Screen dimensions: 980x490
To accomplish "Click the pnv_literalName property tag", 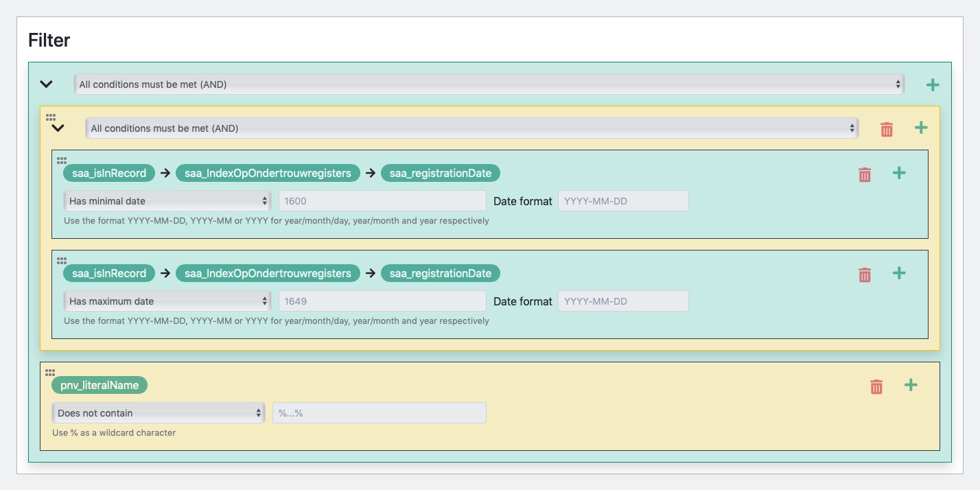I will click(x=100, y=385).
